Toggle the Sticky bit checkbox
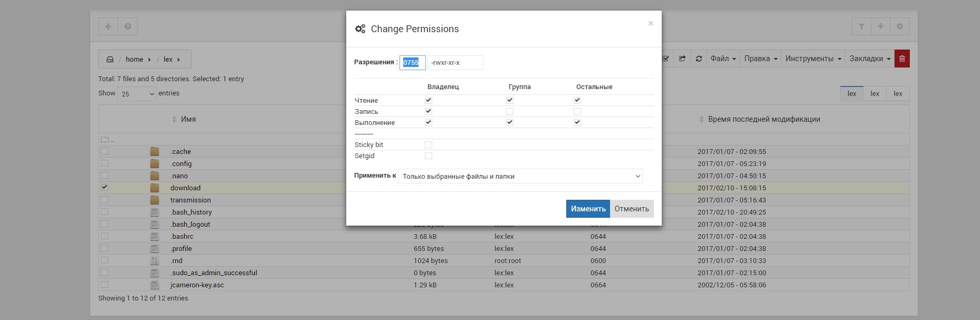The image size is (980, 320). (429, 144)
